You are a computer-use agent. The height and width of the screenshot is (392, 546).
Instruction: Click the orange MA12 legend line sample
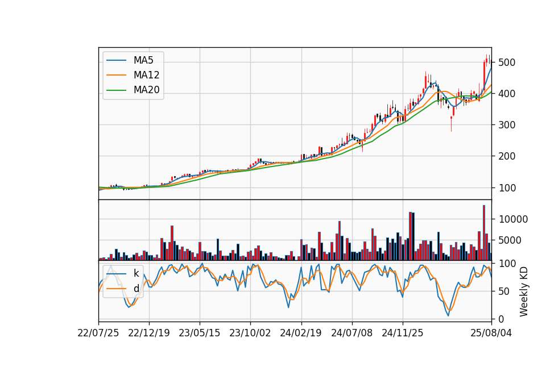pyautogui.click(x=116, y=75)
